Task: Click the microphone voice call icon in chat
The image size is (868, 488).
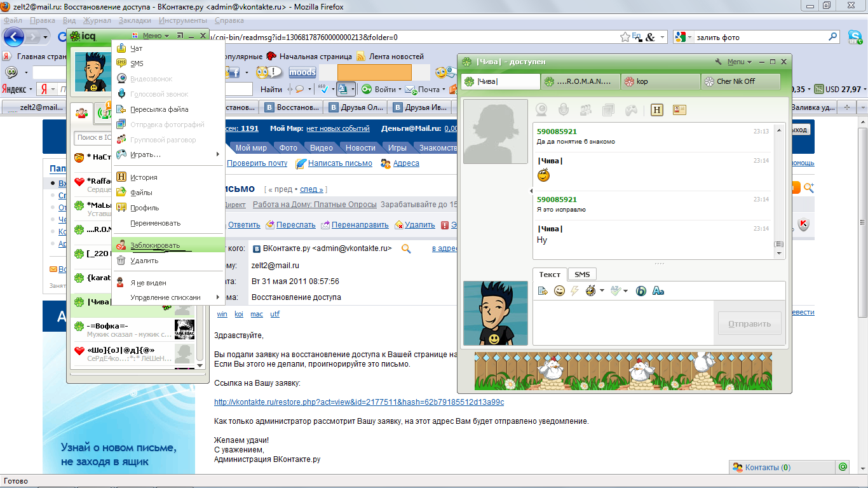Action: pos(564,110)
